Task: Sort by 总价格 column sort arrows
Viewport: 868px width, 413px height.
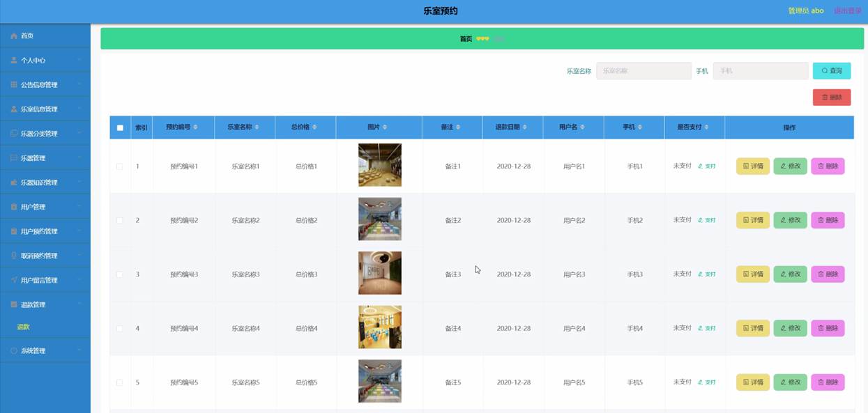Action: tap(314, 127)
